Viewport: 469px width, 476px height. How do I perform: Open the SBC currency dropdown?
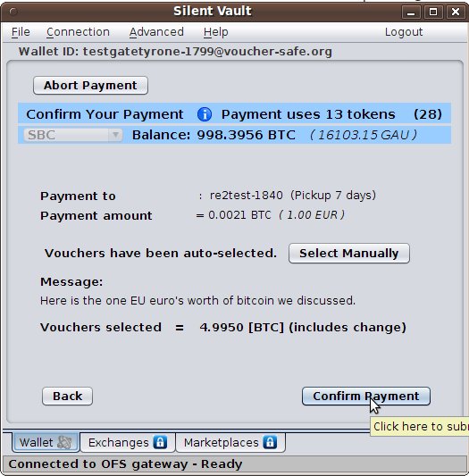click(x=73, y=135)
